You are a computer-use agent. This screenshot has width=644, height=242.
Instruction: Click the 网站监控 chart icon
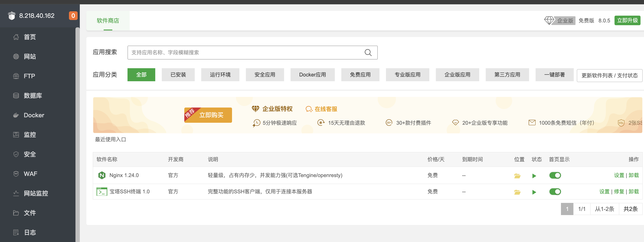pyautogui.click(x=16, y=193)
